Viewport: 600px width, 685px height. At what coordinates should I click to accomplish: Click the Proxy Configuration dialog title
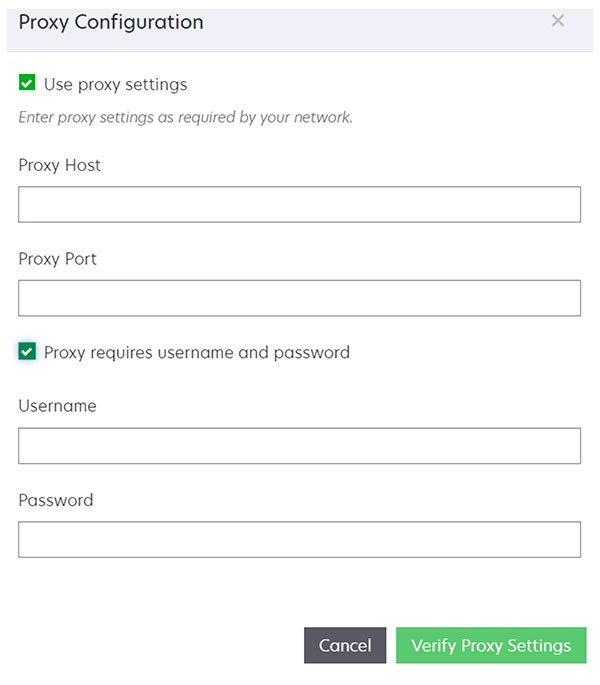pyautogui.click(x=110, y=22)
